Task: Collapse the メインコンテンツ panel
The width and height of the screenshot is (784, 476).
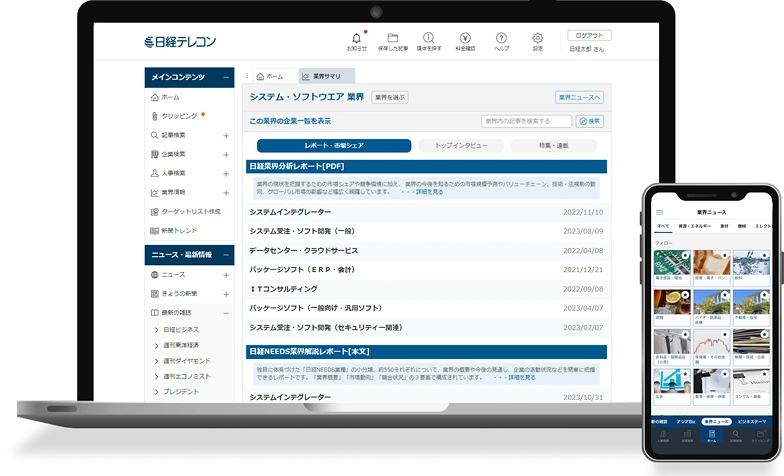Action: [x=226, y=78]
